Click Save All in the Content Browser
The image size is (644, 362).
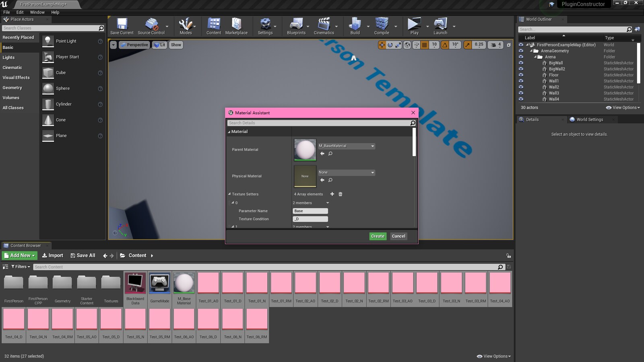coord(83,255)
